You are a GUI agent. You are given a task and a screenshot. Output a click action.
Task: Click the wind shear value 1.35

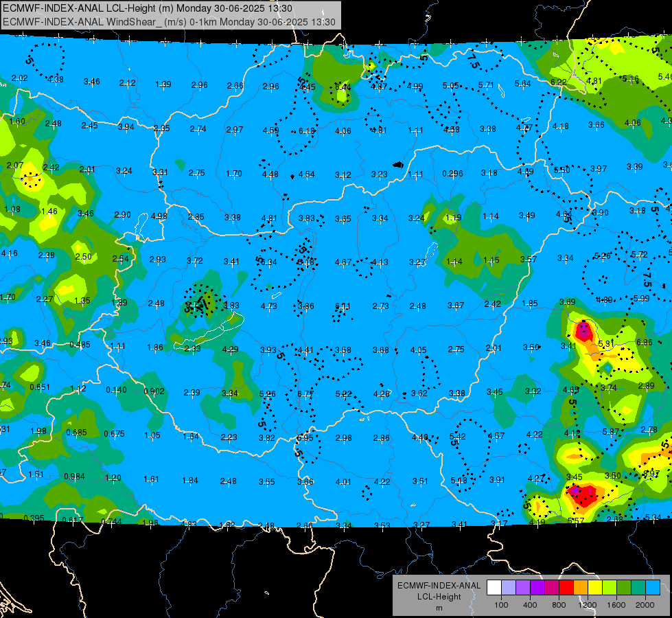click(82, 301)
